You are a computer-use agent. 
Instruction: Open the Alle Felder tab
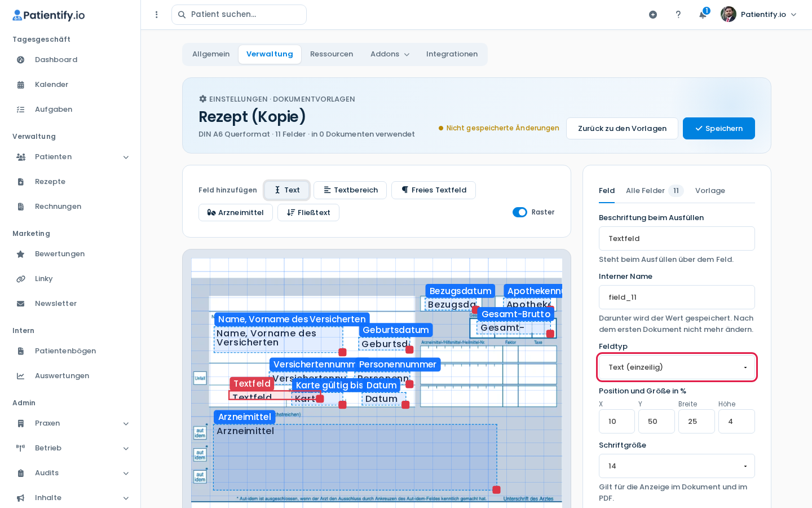tap(654, 191)
